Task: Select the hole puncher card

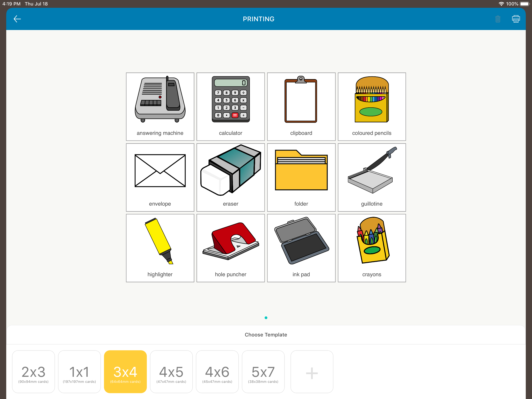Action: (230, 248)
